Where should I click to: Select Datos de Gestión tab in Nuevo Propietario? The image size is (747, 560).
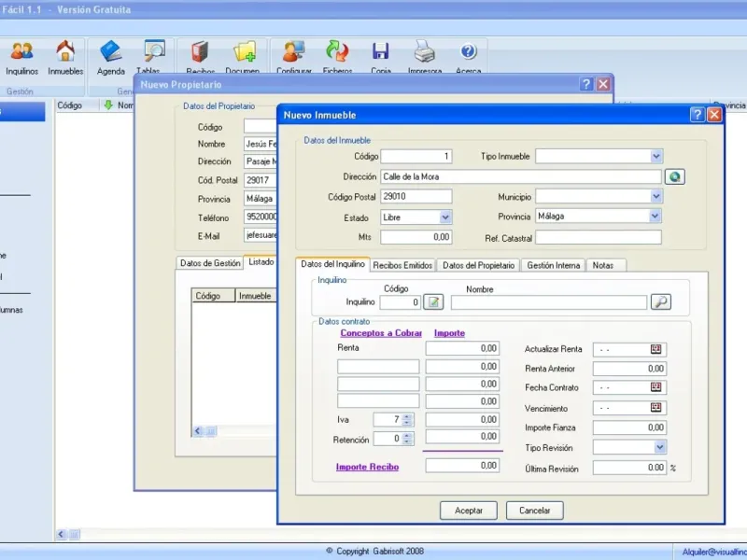(210, 263)
